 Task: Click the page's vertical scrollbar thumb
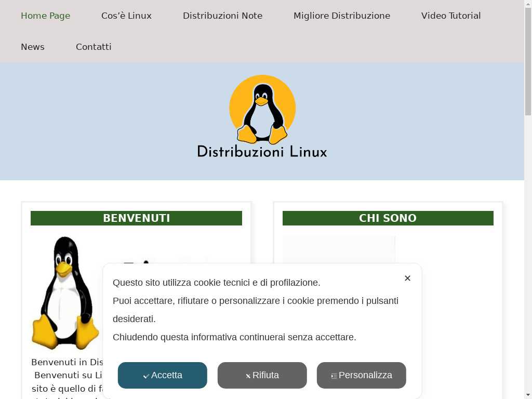pos(528,61)
